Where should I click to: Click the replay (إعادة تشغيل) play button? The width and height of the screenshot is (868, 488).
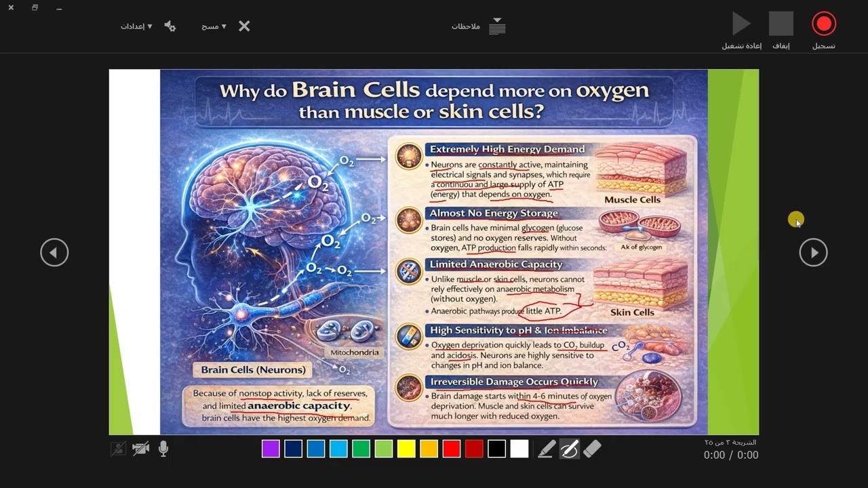tap(741, 24)
